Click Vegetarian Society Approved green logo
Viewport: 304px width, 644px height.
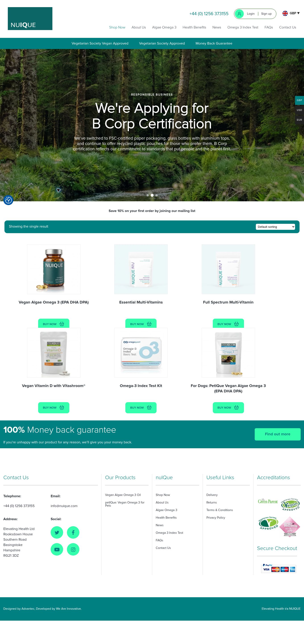269,523
